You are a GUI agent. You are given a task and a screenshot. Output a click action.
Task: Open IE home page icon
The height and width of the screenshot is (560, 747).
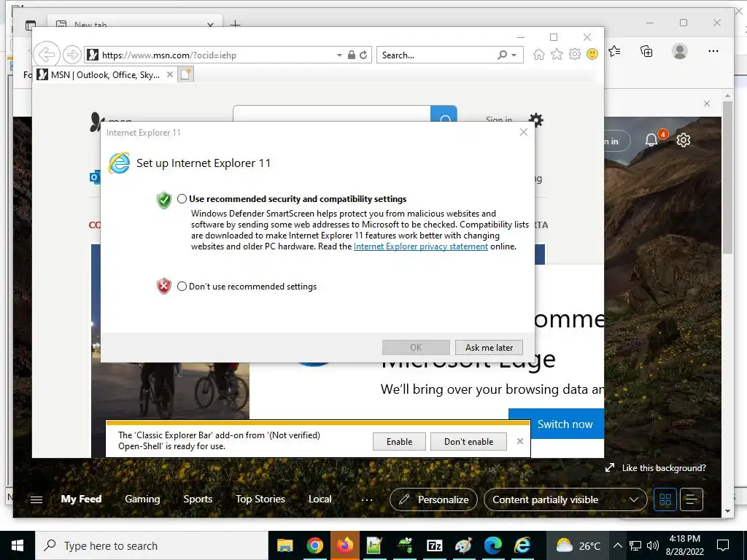tap(538, 54)
